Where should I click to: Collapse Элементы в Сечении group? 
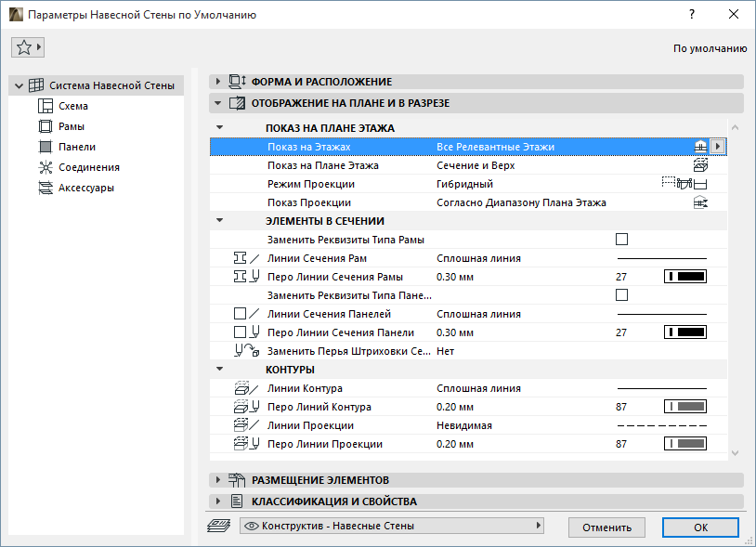220,221
